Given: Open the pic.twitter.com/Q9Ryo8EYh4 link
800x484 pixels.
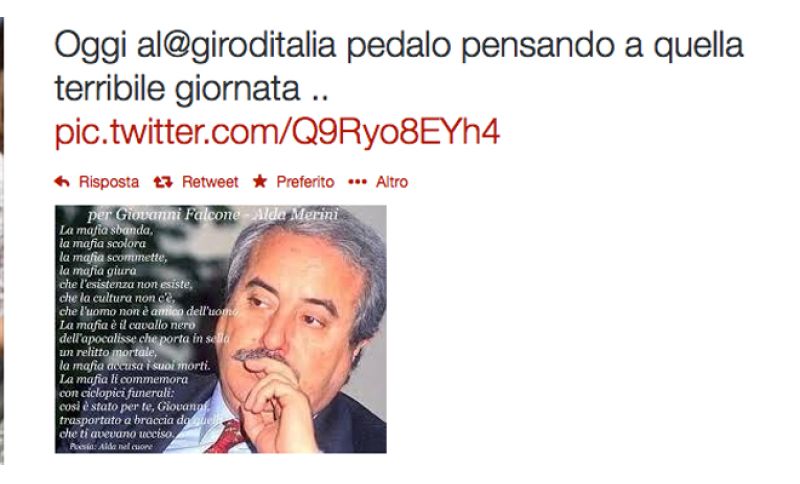Looking at the screenshot, I should point(277,132).
